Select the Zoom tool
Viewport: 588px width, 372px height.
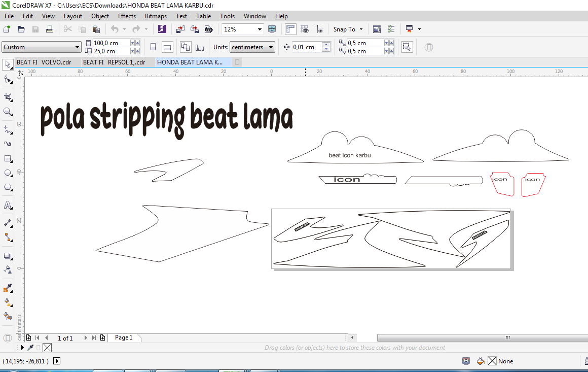click(8, 112)
